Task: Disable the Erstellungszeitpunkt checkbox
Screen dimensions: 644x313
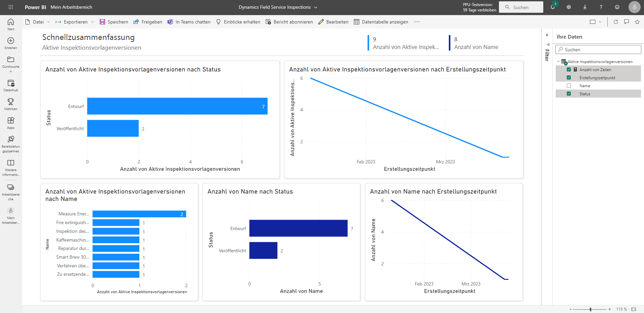Action: coord(568,77)
